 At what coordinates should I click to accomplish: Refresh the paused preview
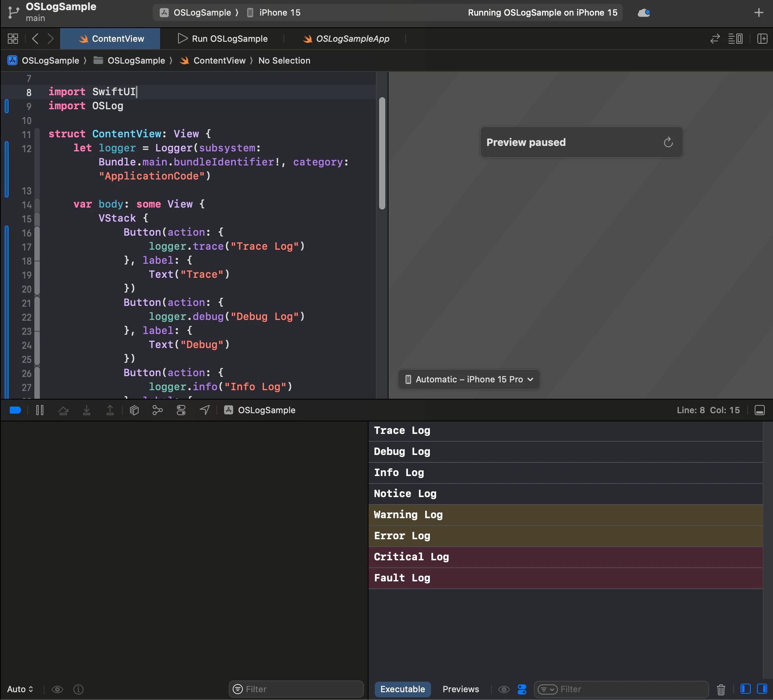tap(668, 142)
